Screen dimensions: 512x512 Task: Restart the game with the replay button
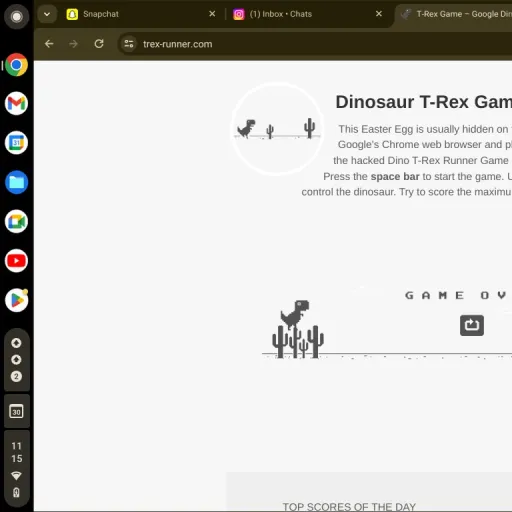472,325
